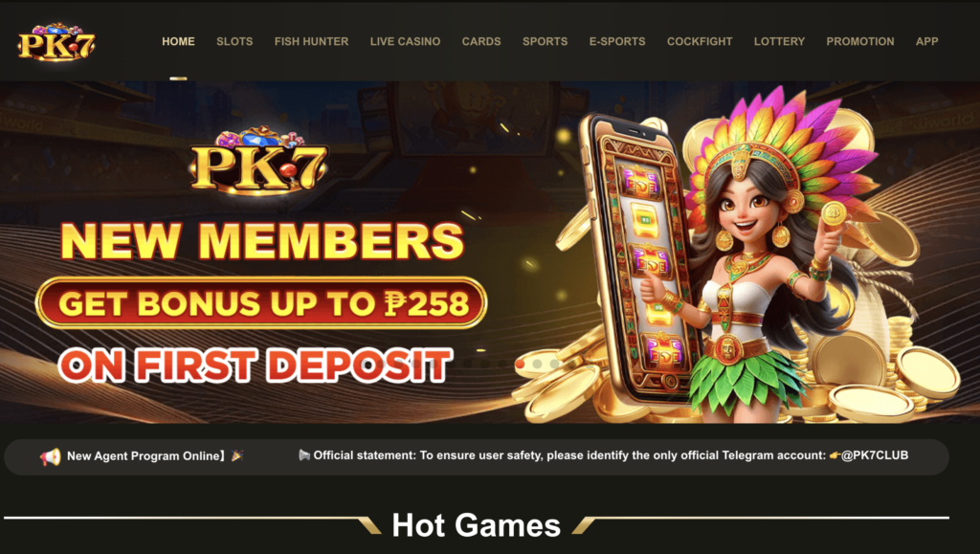Click the @PK7CLUB Telegram account text
Image resolution: width=980 pixels, height=554 pixels.
875,455
